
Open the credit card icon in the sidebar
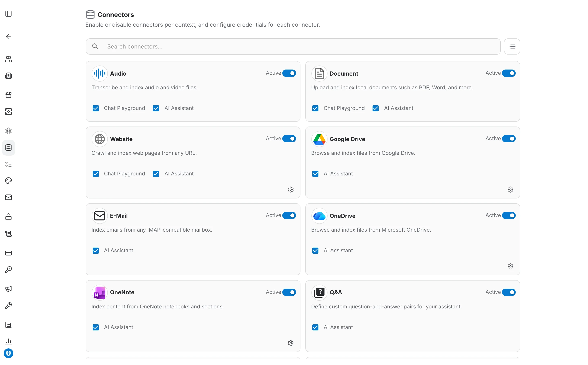[x=8, y=253]
